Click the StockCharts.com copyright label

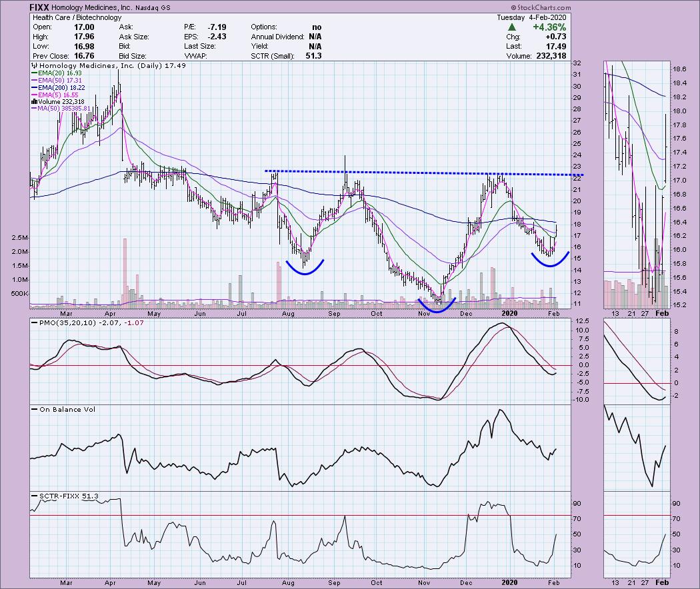[x=541, y=7]
